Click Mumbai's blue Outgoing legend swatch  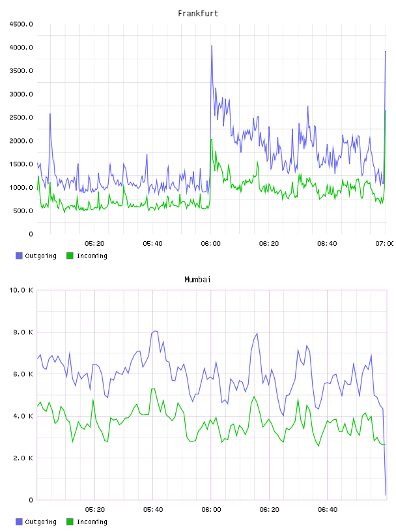[x=19, y=522]
